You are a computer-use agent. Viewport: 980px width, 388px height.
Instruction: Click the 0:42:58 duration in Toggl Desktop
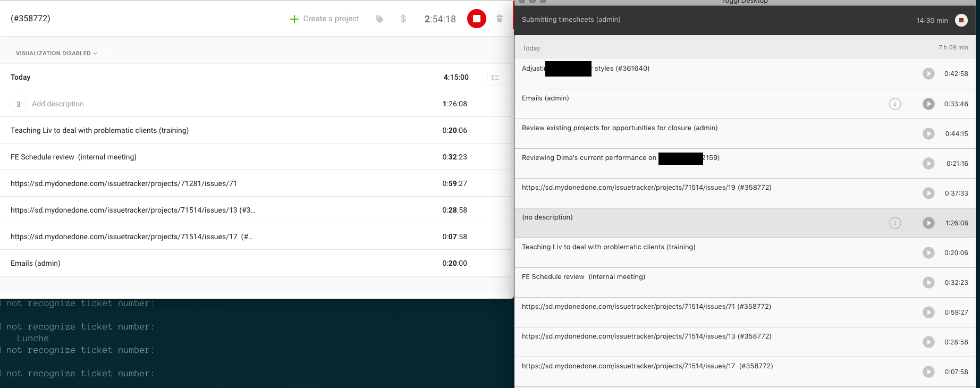pos(956,74)
